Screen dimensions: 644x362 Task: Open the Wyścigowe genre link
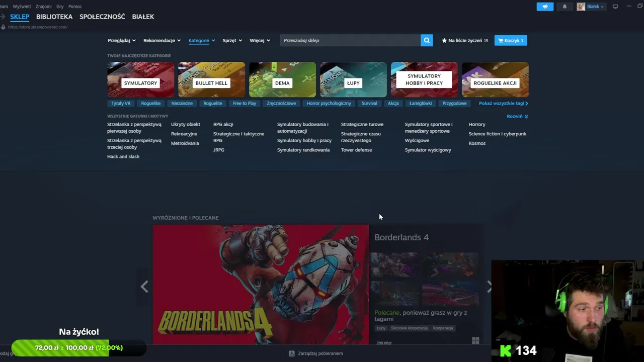click(417, 140)
